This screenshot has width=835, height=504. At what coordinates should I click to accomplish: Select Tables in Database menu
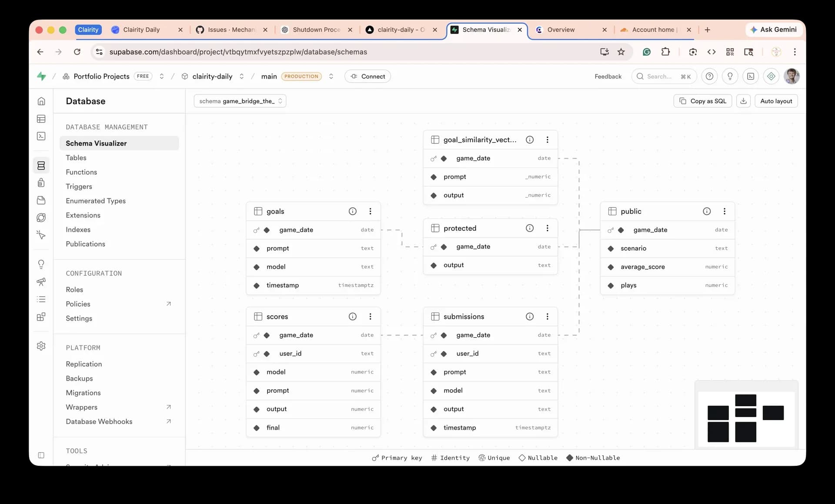(76, 158)
